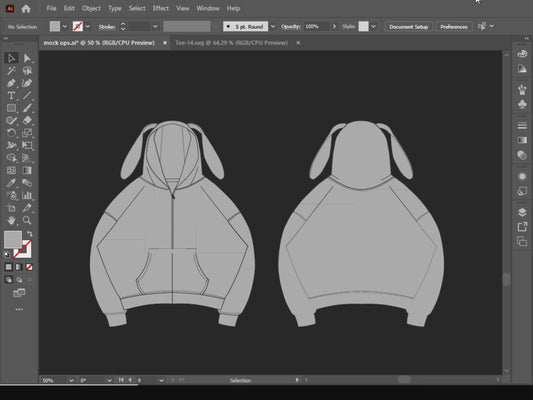Change Screen Mode button
The image size is (533, 400).
click(19, 293)
